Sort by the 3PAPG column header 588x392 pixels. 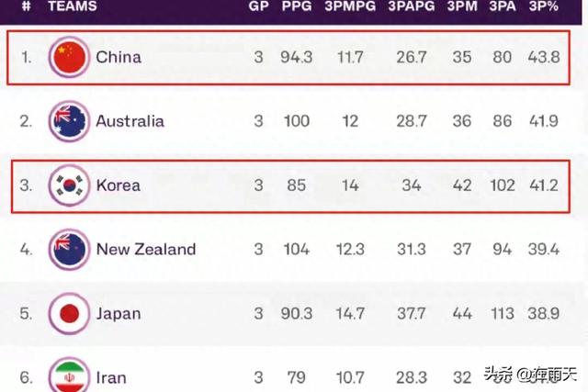click(x=412, y=6)
